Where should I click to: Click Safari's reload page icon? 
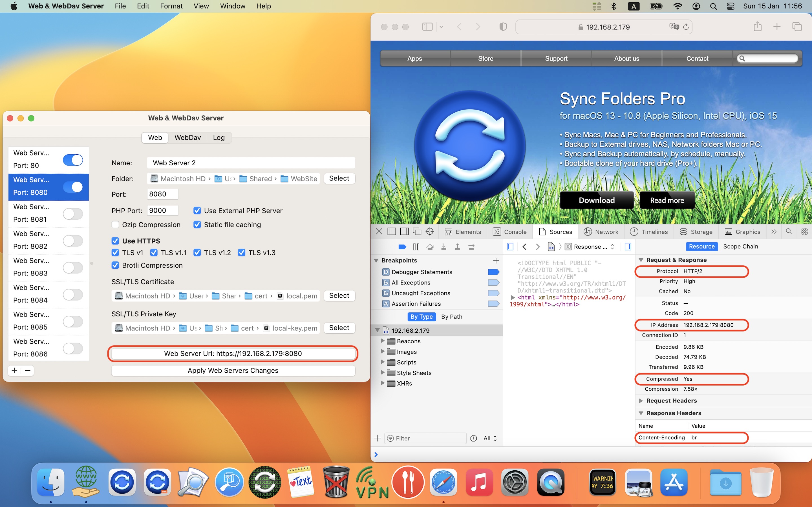tap(686, 27)
